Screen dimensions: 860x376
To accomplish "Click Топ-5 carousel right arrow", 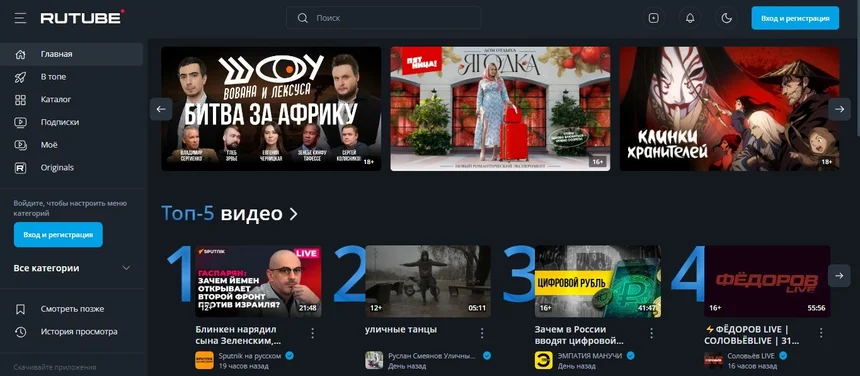I will coord(839,276).
